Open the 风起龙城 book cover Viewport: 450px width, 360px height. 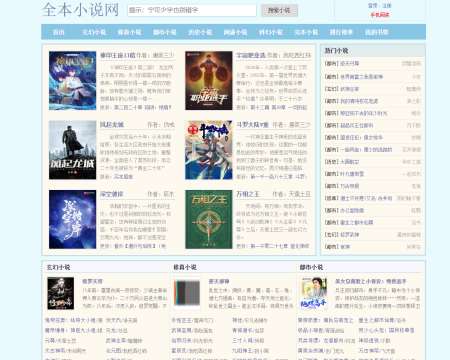(72, 150)
